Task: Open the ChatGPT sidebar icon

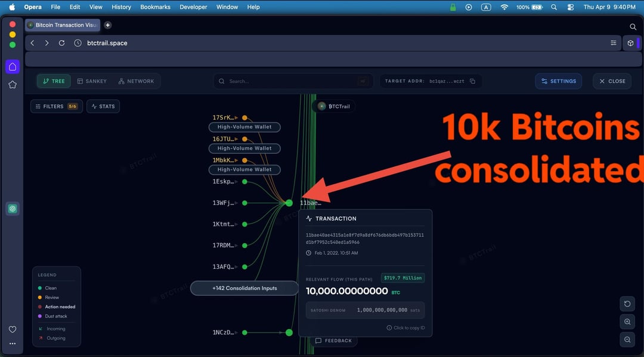Action: [13, 209]
